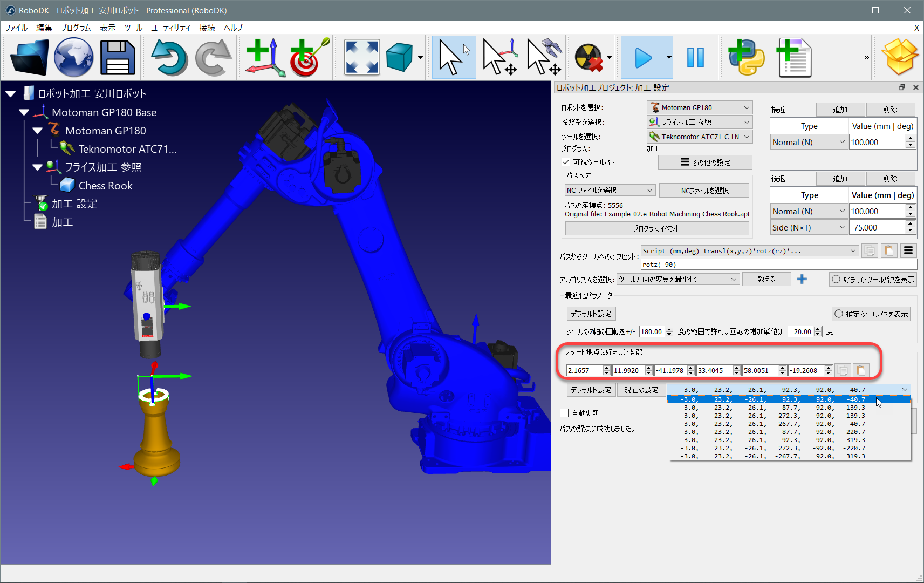Click 追加 button in approach section
Screen dimensions: 924x583
pos(840,110)
